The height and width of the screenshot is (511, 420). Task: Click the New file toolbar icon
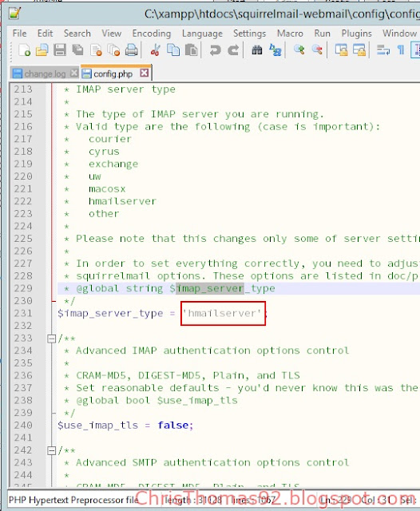(x=25, y=50)
